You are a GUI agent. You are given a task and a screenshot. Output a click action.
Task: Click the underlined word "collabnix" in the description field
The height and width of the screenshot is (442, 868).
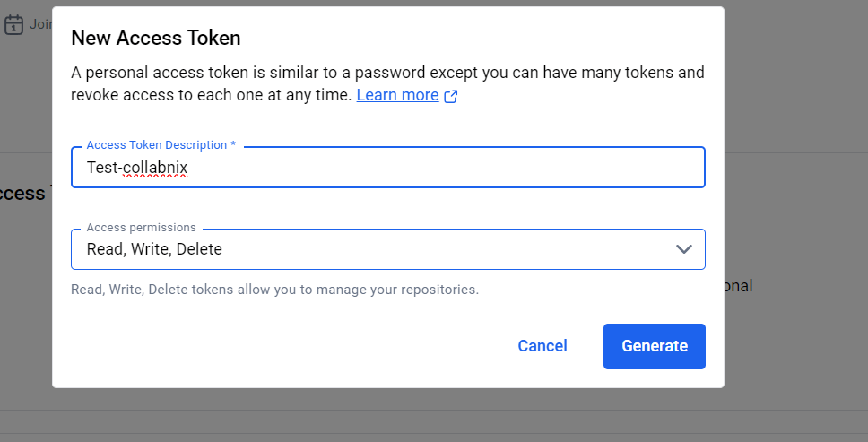[x=155, y=168]
